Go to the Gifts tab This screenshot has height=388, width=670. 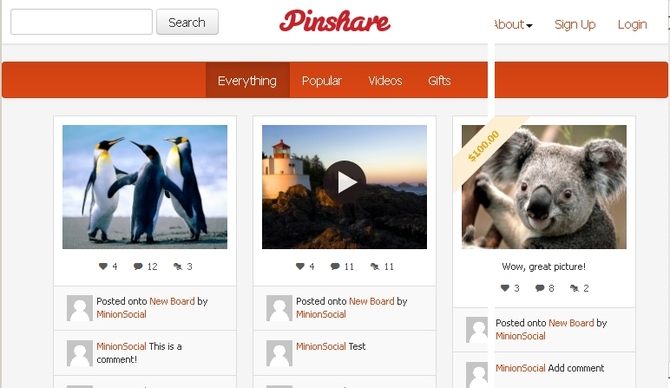439,80
